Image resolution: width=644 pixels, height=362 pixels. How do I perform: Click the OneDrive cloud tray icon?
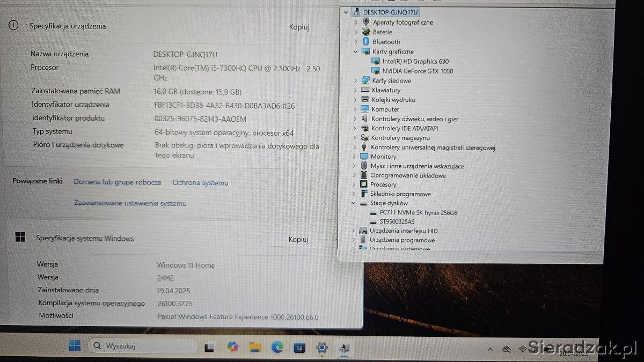[506, 350]
